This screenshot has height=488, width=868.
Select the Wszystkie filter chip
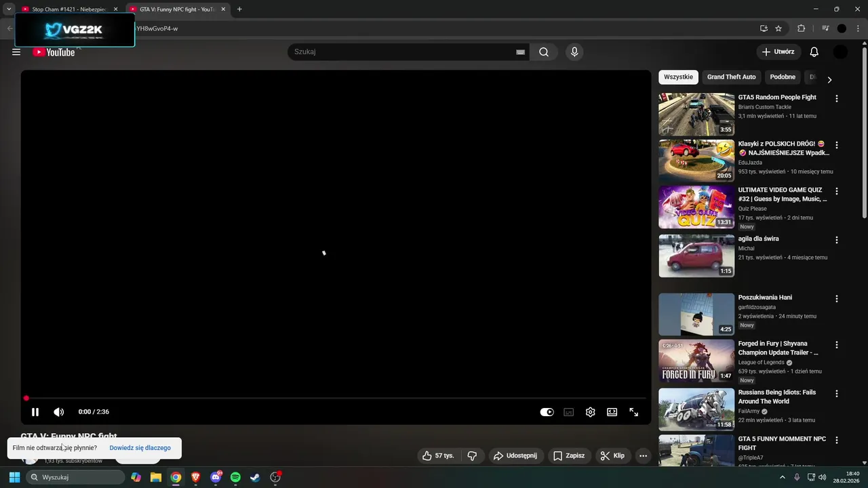(678, 77)
